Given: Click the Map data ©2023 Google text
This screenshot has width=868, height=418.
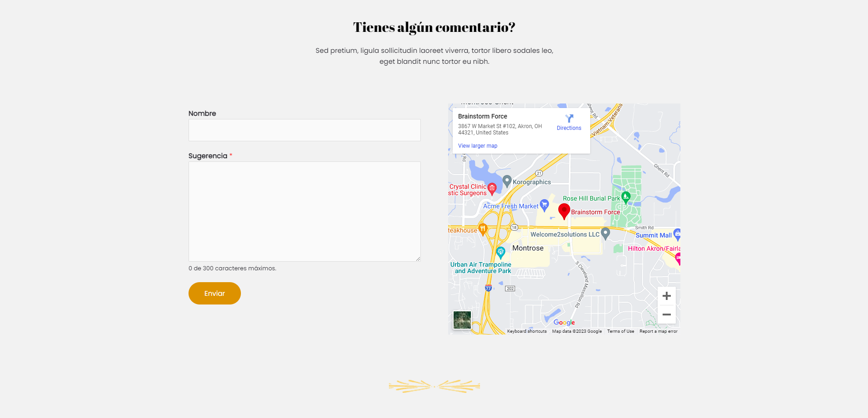Looking at the screenshot, I should (577, 331).
